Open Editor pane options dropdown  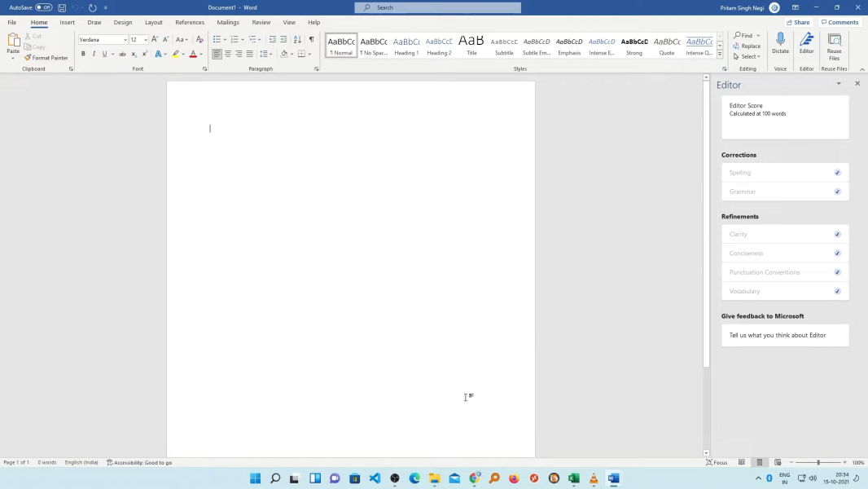[839, 84]
